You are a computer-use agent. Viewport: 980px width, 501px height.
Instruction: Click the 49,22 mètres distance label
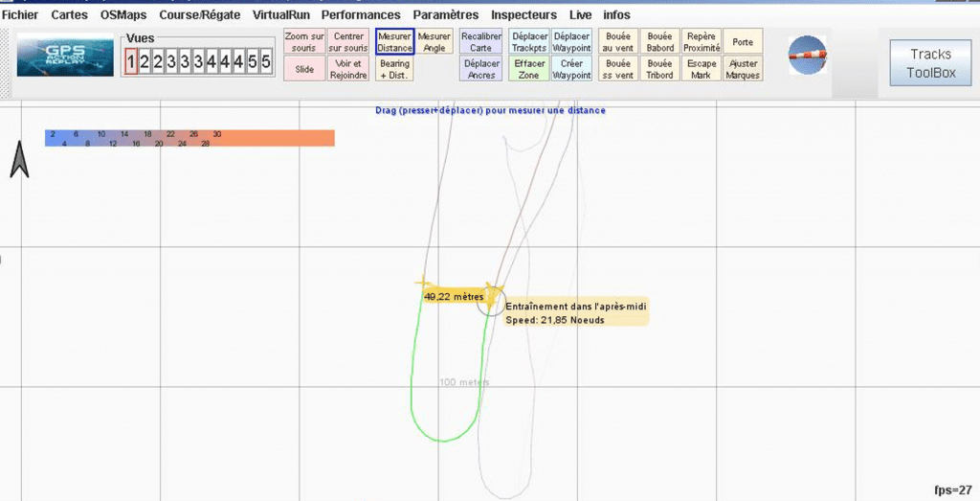pyautogui.click(x=454, y=297)
